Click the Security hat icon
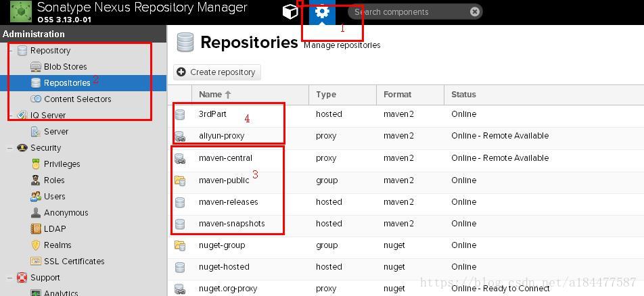Viewport: 644px width, 296px height. click(x=22, y=148)
